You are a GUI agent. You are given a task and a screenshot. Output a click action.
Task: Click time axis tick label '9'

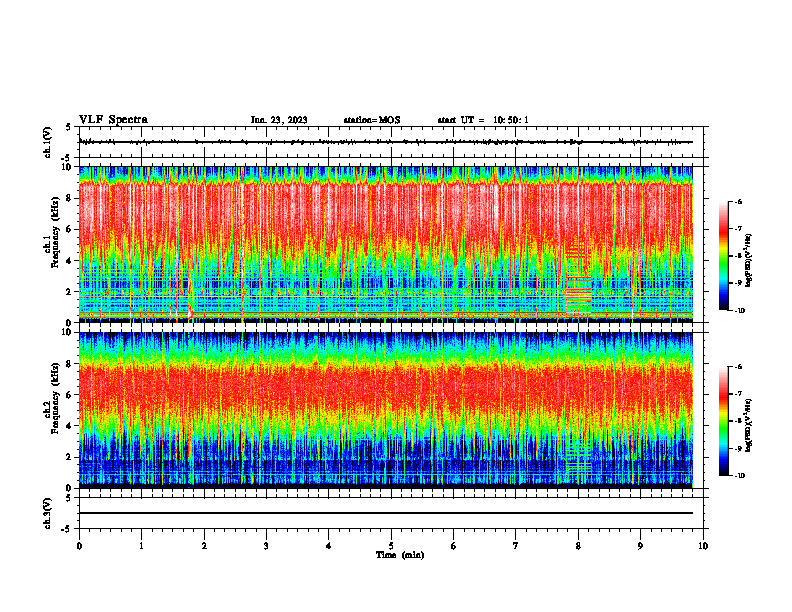pyautogui.click(x=640, y=546)
